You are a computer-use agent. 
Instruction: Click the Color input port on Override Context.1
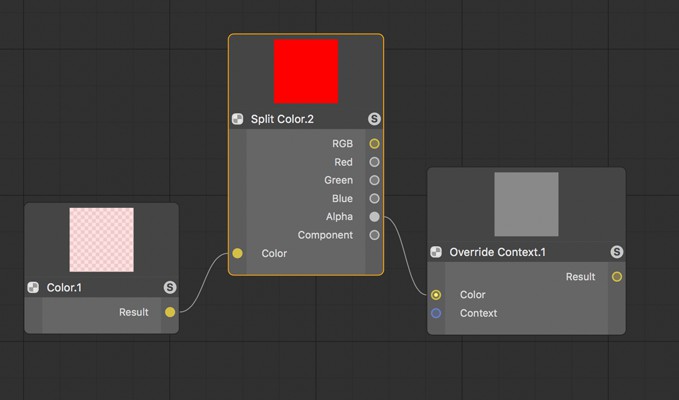(436, 295)
